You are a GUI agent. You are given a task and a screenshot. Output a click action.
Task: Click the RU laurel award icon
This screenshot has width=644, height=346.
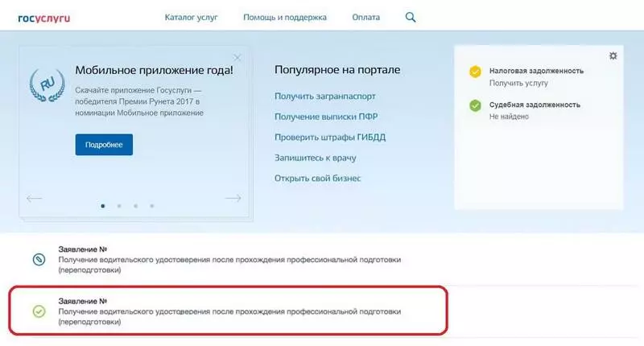point(47,85)
